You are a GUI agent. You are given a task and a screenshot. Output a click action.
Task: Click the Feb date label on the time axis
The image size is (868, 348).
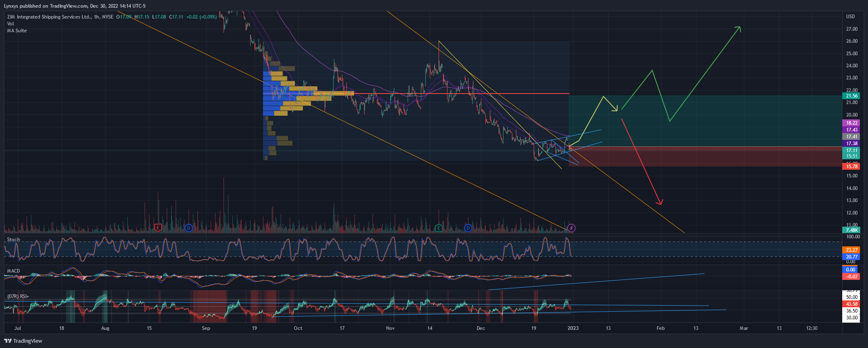661,328
